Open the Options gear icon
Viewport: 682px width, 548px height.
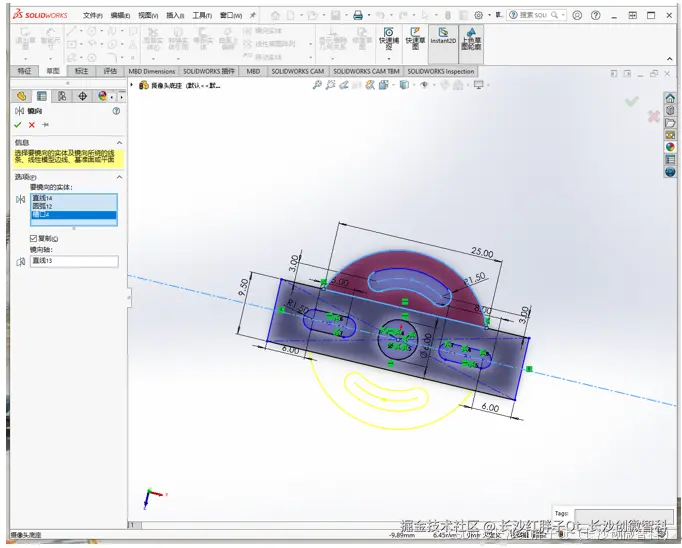point(478,15)
